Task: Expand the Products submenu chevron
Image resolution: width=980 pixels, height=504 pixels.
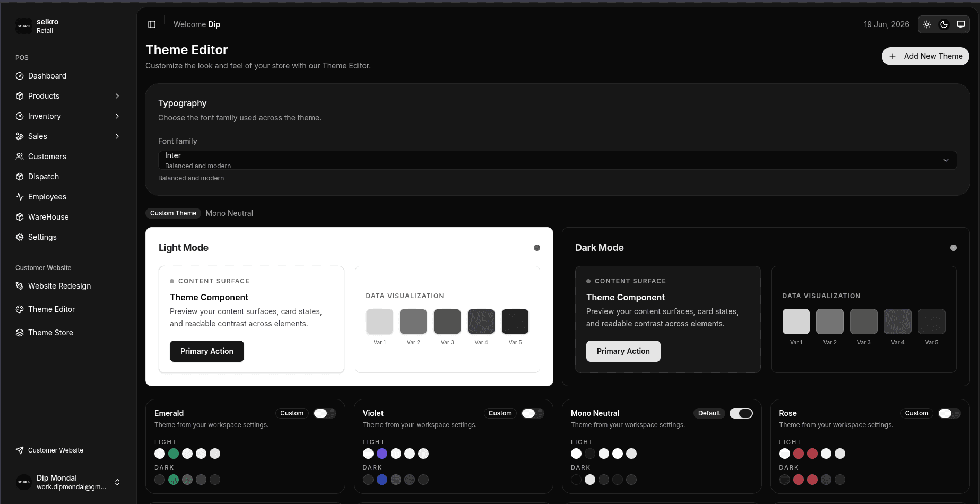Action: pyautogui.click(x=117, y=96)
